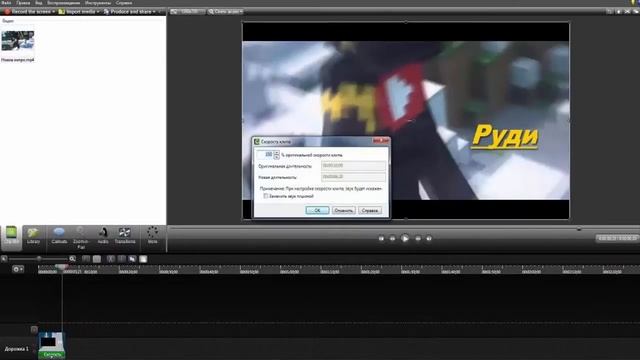
Task: Click the timeline zoom-out icon
Action: click(x=4, y=259)
